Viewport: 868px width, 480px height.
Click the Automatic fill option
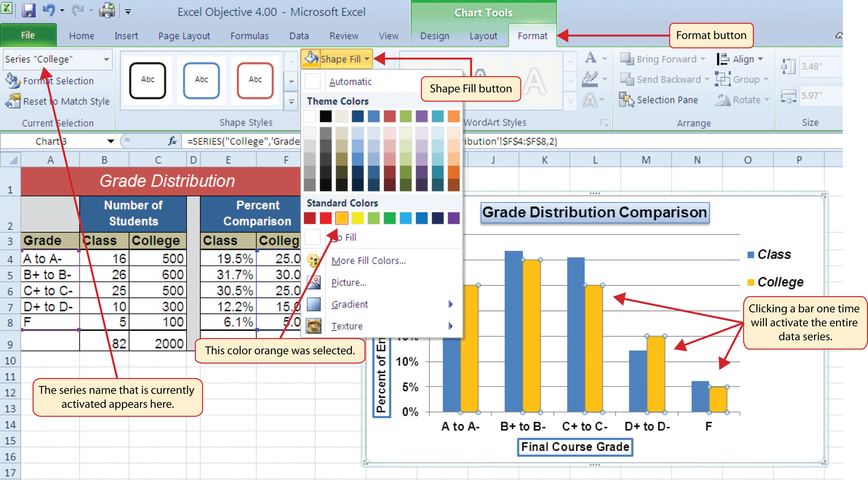(x=349, y=82)
